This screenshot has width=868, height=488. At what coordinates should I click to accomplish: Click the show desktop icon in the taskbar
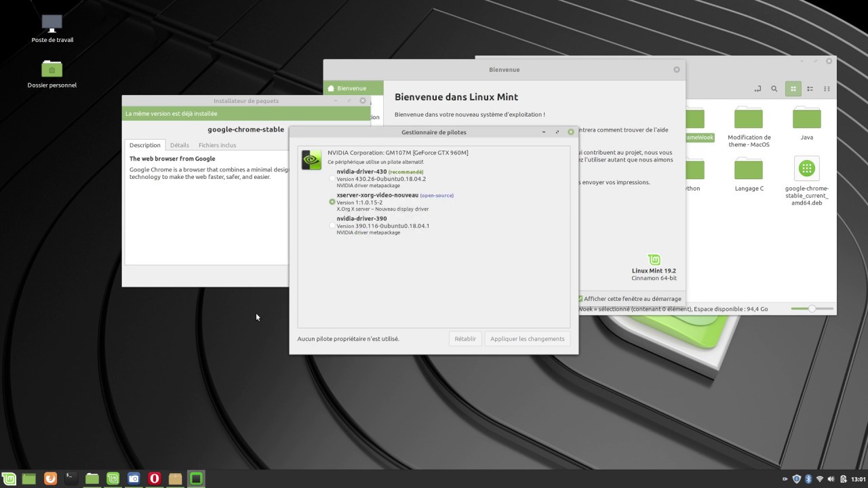(29, 479)
